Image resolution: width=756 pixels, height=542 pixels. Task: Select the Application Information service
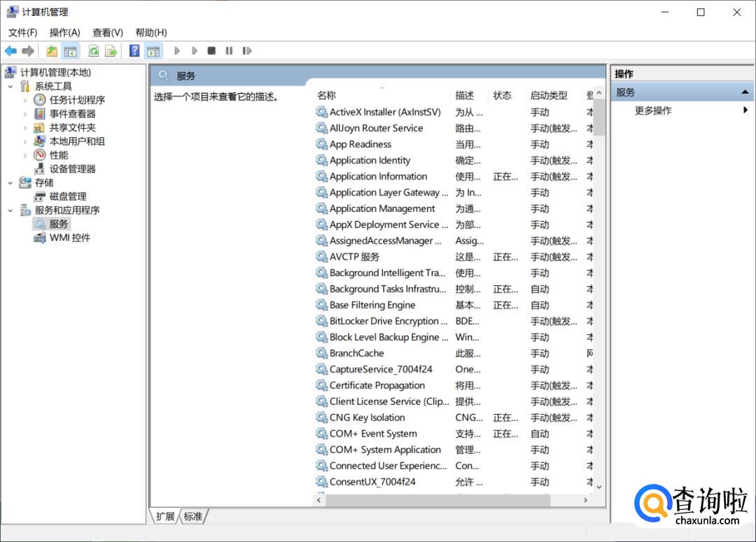click(x=378, y=176)
